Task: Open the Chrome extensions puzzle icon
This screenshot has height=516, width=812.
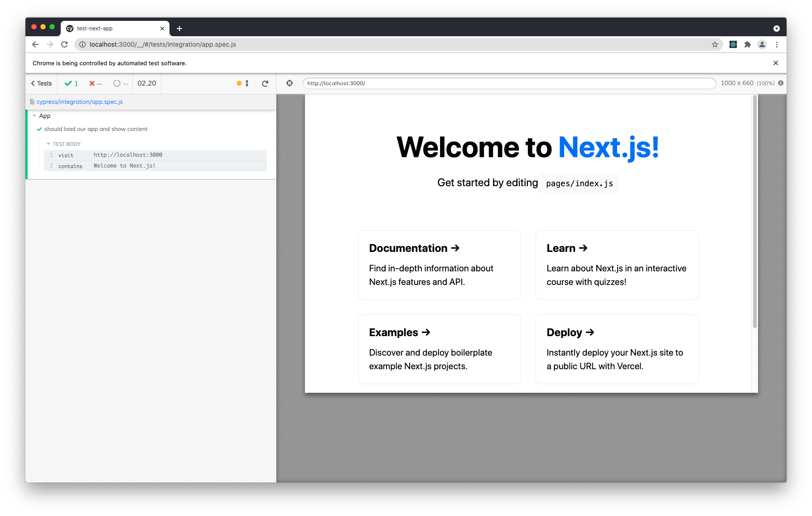Action: 748,44
